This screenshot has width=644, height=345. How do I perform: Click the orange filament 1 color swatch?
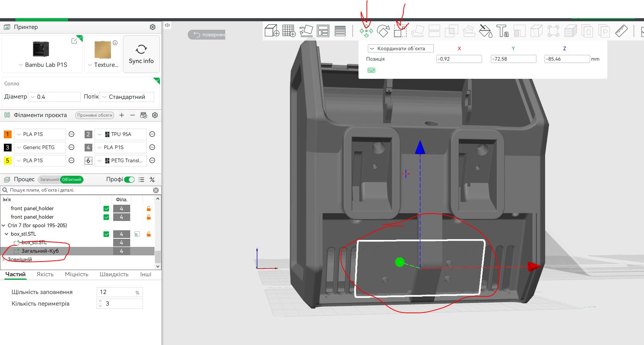[7, 134]
